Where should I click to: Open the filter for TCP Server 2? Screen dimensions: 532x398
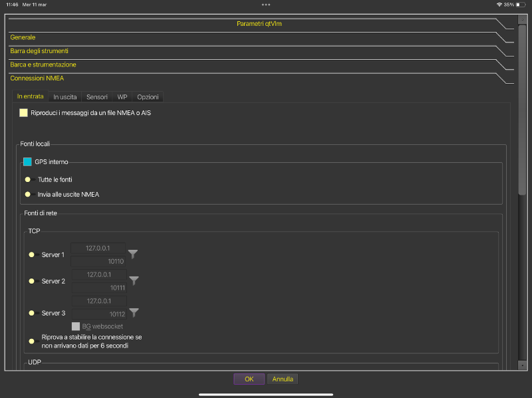[x=133, y=281]
